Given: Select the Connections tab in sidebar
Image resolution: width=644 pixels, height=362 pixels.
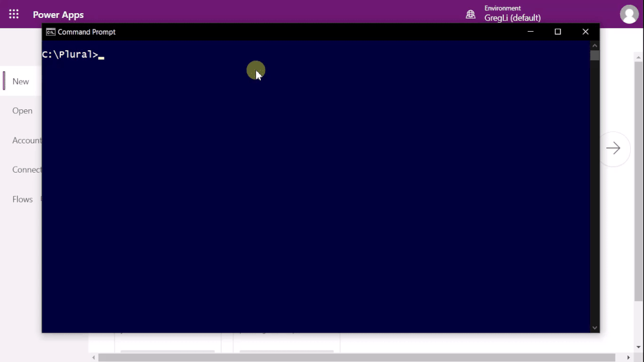Looking at the screenshot, I should pyautogui.click(x=27, y=170).
